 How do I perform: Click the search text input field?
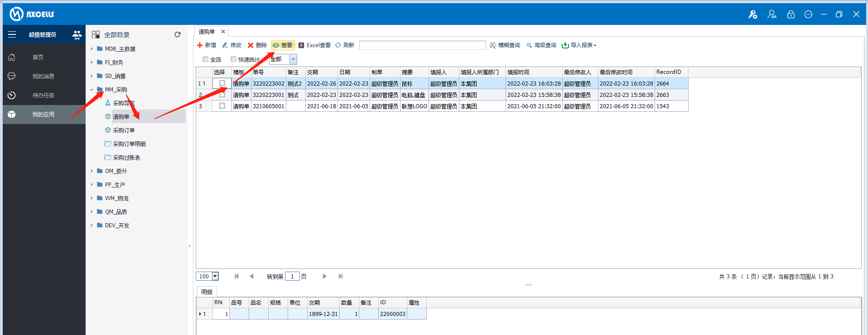pyautogui.click(x=422, y=45)
